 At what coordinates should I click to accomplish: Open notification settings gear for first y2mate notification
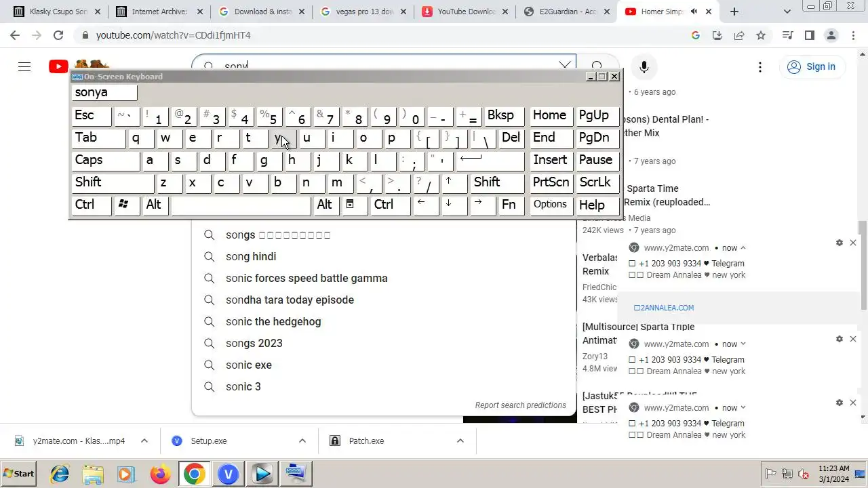coord(840,243)
